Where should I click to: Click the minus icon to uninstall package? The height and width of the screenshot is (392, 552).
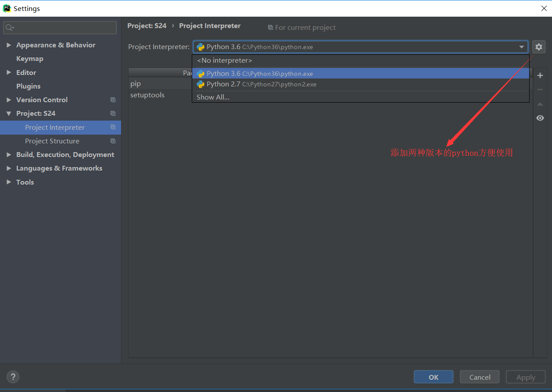pyautogui.click(x=540, y=89)
